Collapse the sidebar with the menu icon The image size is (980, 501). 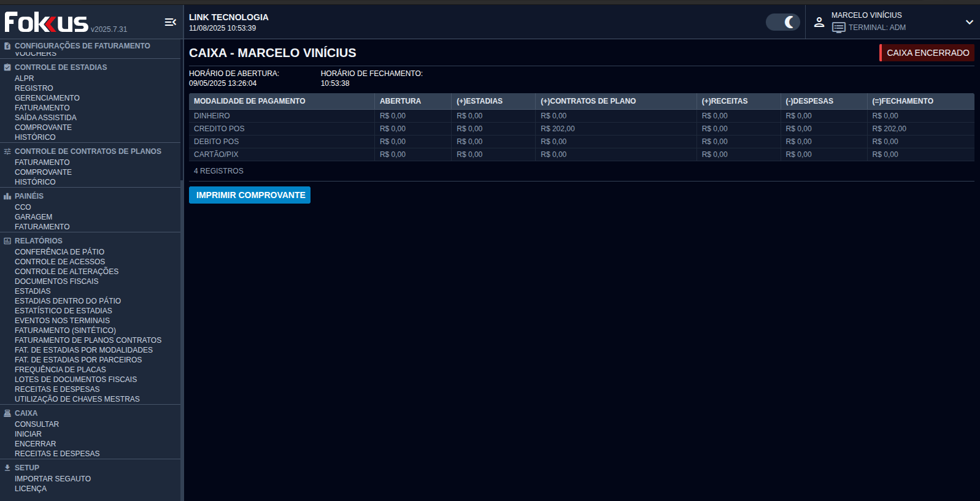tap(170, 23)
